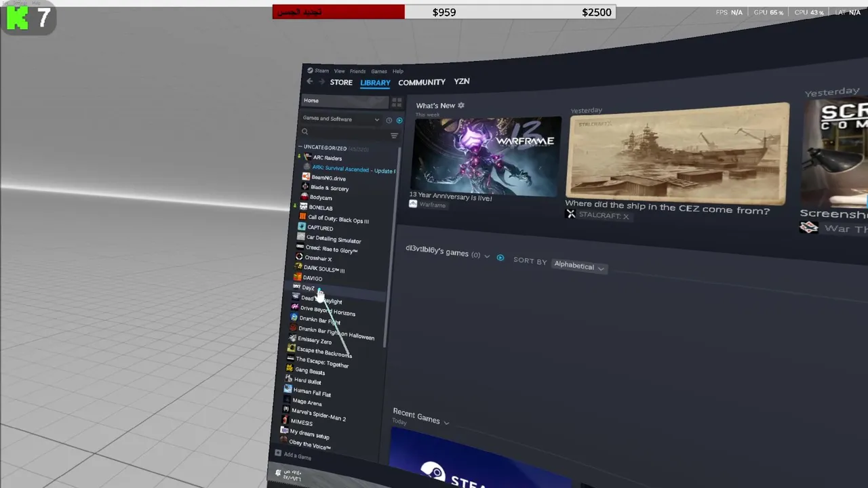
Task: Open the YZN profile tab
Action: [x=462, y=81]
